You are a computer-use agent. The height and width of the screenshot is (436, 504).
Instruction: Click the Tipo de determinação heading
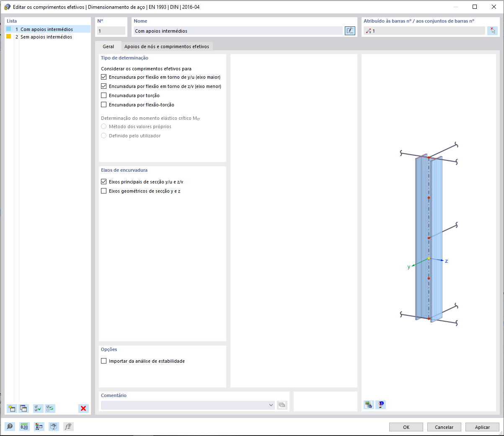click(124, 58)
